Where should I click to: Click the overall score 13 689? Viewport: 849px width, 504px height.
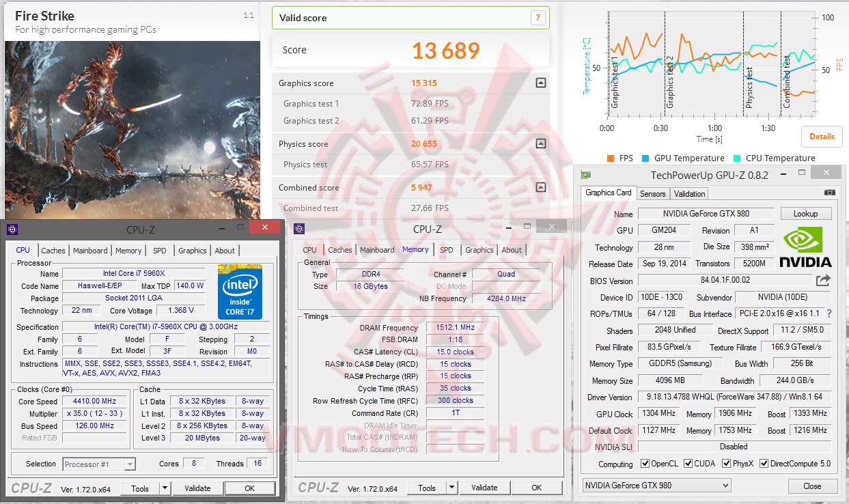click(445, 50)
